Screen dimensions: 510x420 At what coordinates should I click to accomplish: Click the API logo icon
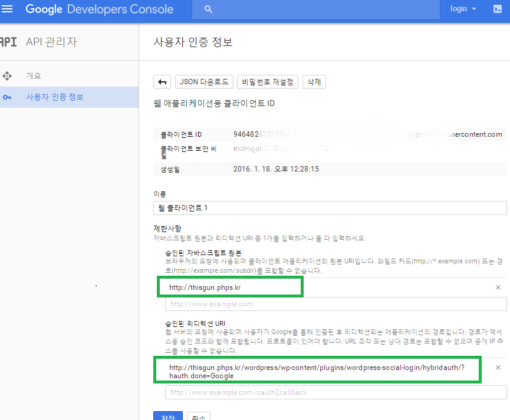tap(8, 42)
